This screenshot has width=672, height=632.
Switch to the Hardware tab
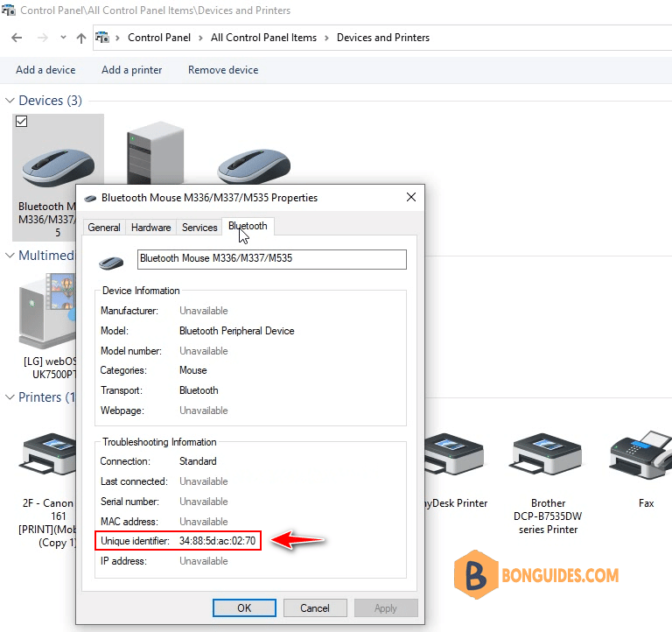[x=150, y=228]
